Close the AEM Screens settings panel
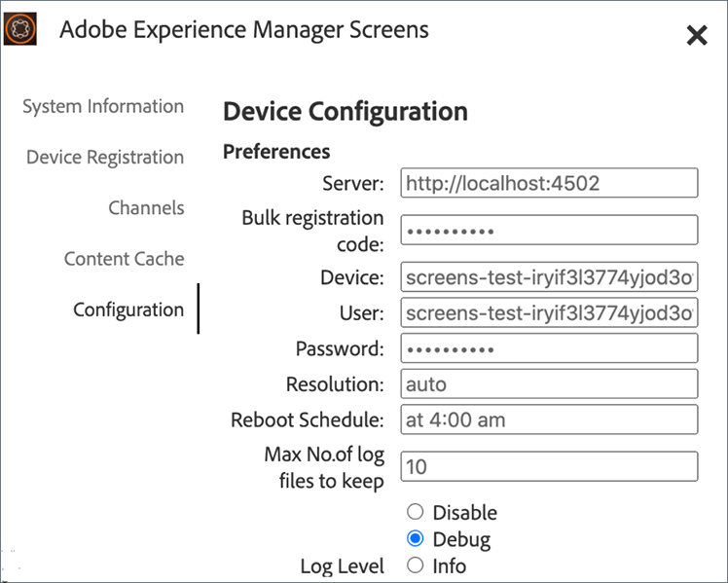The width and height of the screenshot is (728, 583). [x=697, y=36]
